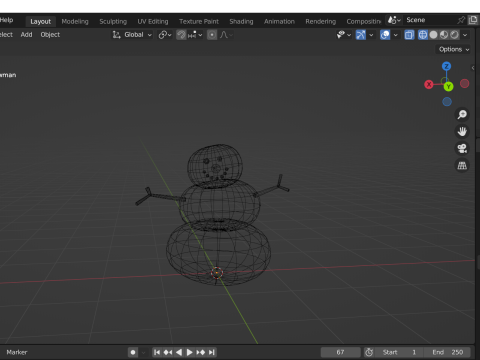
Task: Open the Global transform orientation dropdown
Action: [132, 35]
